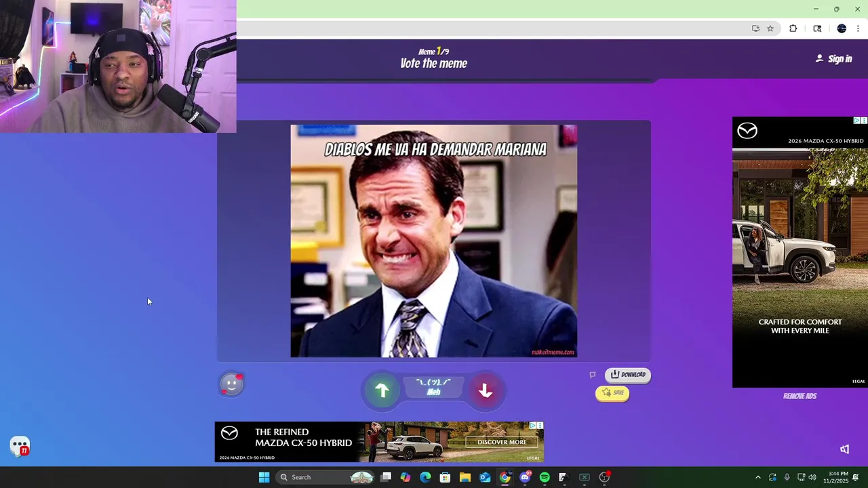
Task: Launch Copilot from the taskbar
Action: (406, 477)
